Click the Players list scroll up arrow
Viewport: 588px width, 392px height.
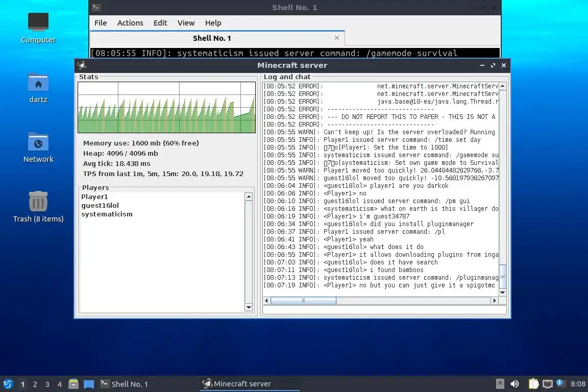coord(249,197)
